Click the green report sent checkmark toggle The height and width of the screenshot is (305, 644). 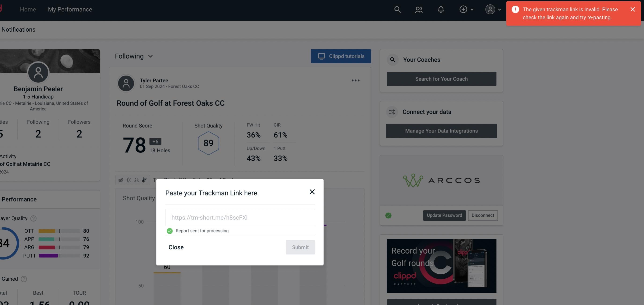[169, 231]
